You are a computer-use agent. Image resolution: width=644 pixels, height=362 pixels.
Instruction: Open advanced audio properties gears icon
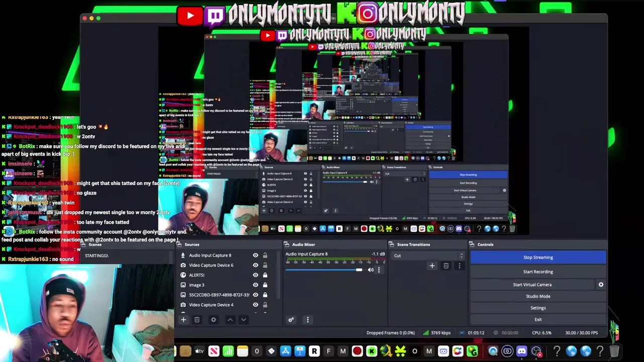[291, 320]
